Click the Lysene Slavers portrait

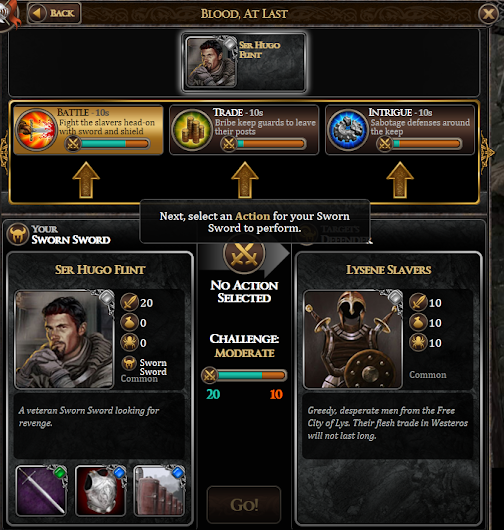pos(353,339)
